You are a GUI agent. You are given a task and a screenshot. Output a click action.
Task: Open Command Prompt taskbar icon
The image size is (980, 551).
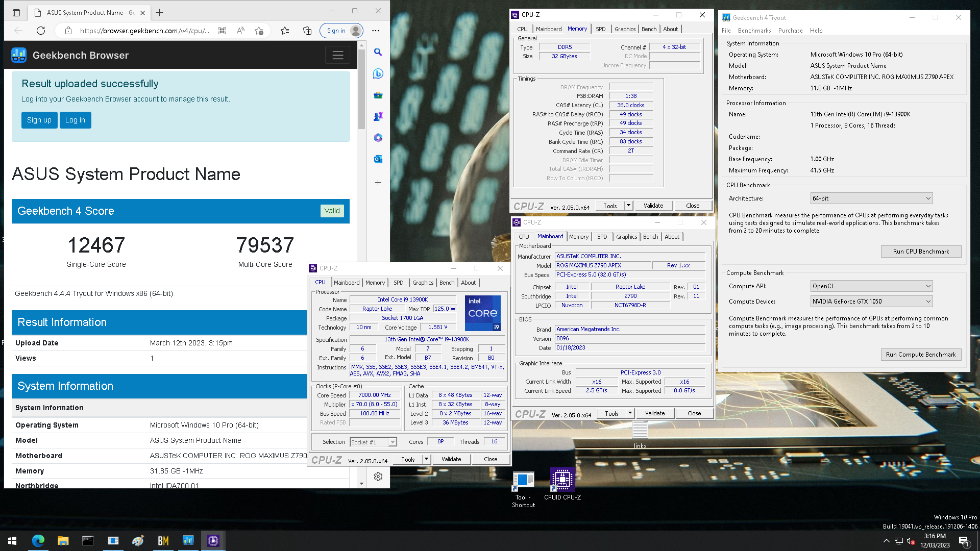tap(88, 541)
